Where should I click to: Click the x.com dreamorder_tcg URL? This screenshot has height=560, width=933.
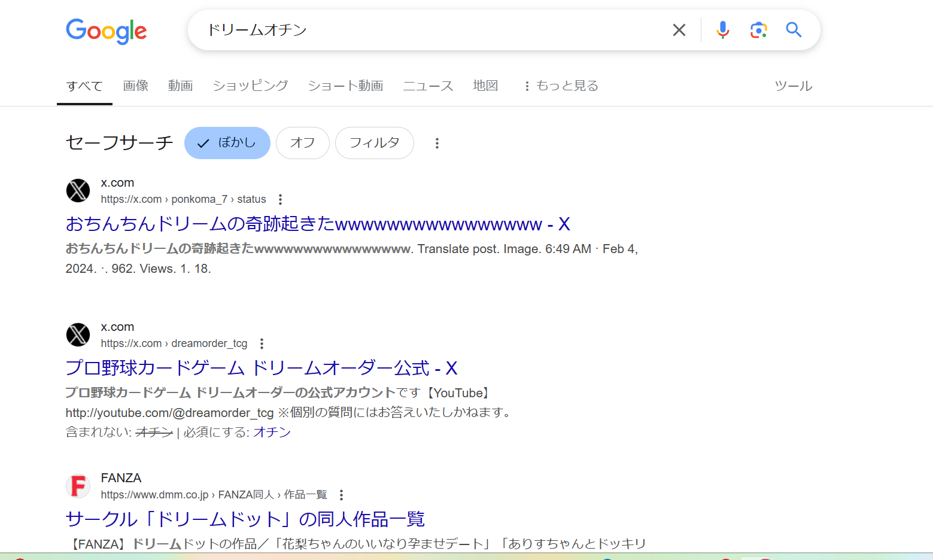coord(174,343)
